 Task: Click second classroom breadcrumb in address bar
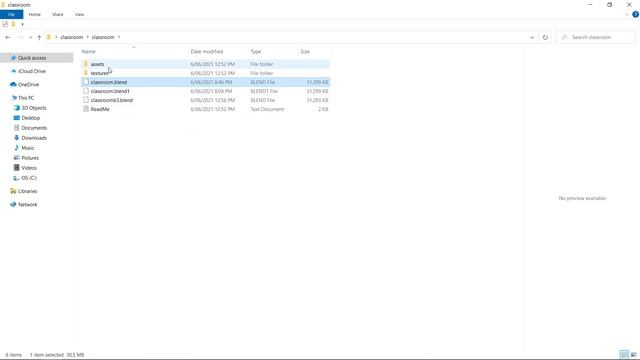103,37
